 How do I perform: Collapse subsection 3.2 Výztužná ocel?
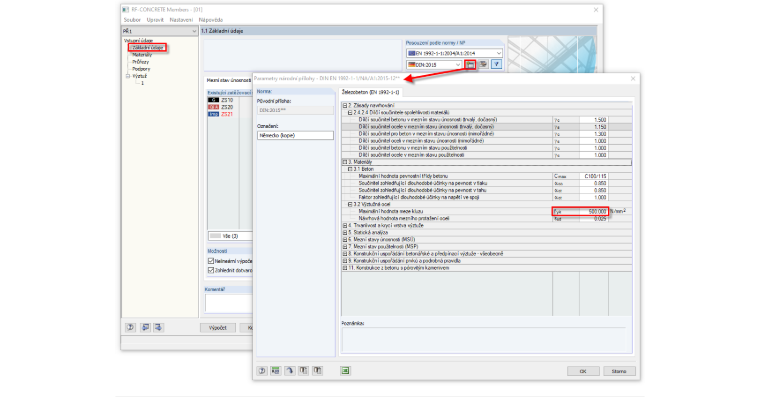pos(350,205)
